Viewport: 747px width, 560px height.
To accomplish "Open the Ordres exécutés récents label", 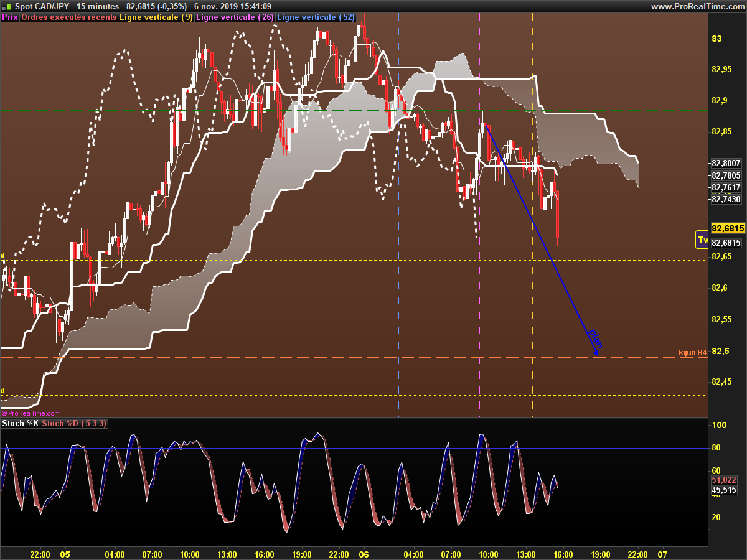I will (69, 17).
